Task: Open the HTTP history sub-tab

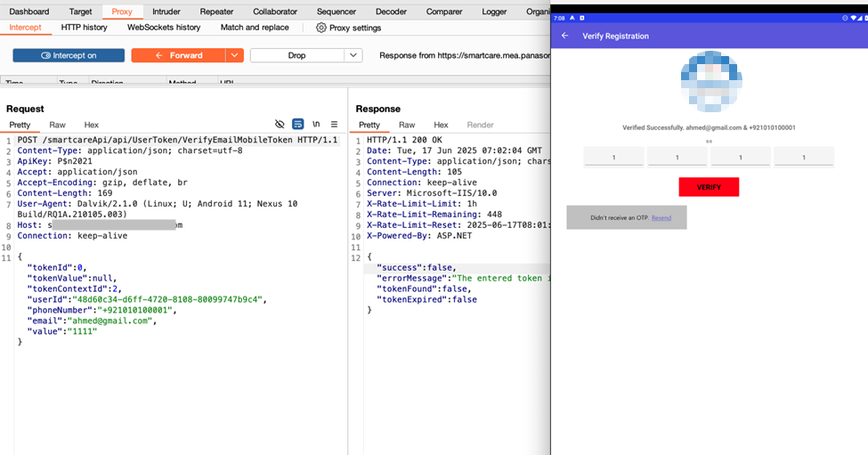Action: pyautogui.click(x=84, y=28)
